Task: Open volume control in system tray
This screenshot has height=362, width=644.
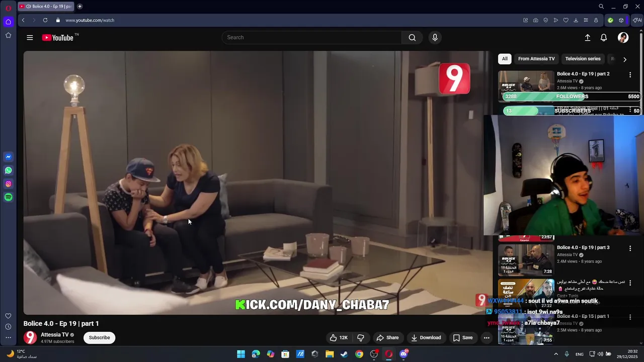Action: (x=600, y=354)
